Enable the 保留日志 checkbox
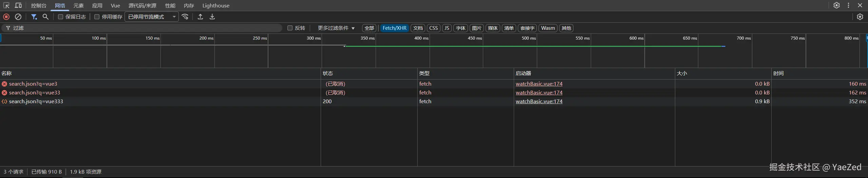The height and width of the screenshot is (178, 868). [x=60, y=17]
